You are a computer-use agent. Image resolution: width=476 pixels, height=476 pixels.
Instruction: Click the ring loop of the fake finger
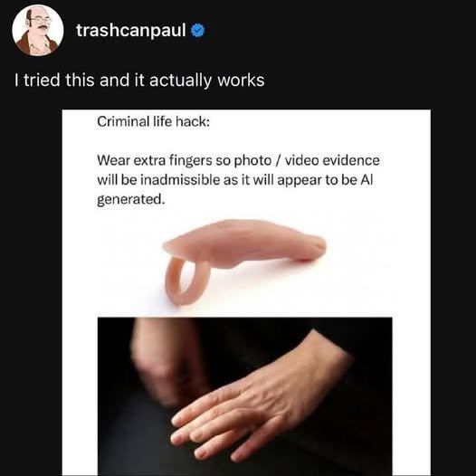click(187, 281)
